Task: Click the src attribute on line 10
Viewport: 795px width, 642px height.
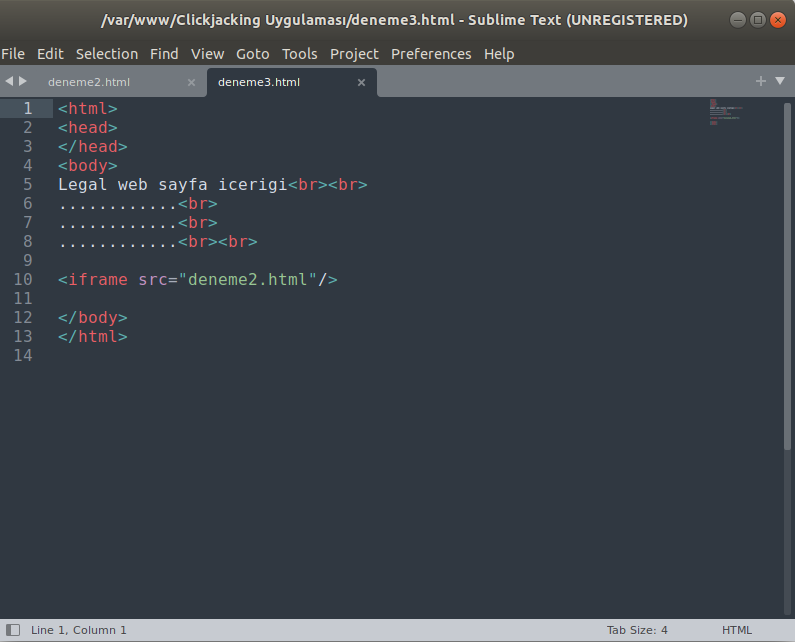Action: (153, 279)
